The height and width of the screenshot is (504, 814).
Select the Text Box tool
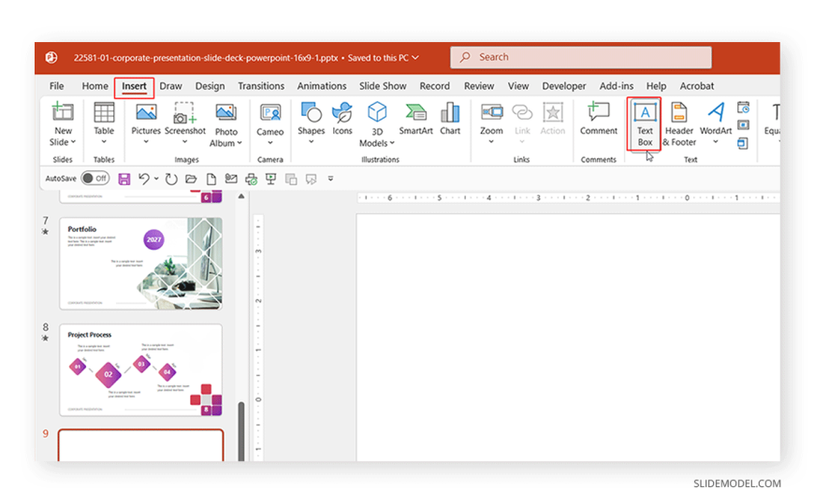pos(645,124)
